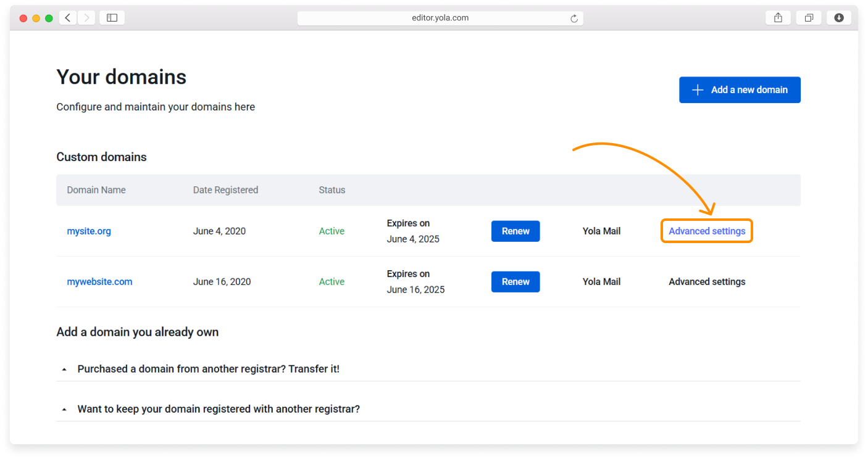
Task: Open Advanced settings for mysite.org
Action: pyautogui.click(x=707, y=231)
